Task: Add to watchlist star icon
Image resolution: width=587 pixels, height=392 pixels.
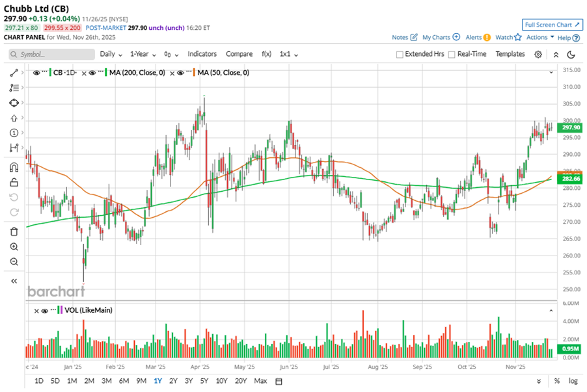Action: click(x=518, y=37)
